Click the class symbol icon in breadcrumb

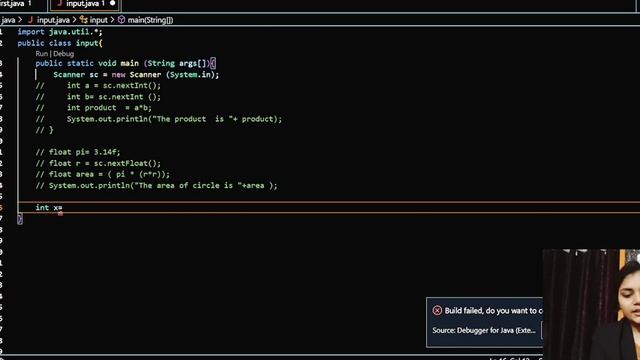coord(84,20)
